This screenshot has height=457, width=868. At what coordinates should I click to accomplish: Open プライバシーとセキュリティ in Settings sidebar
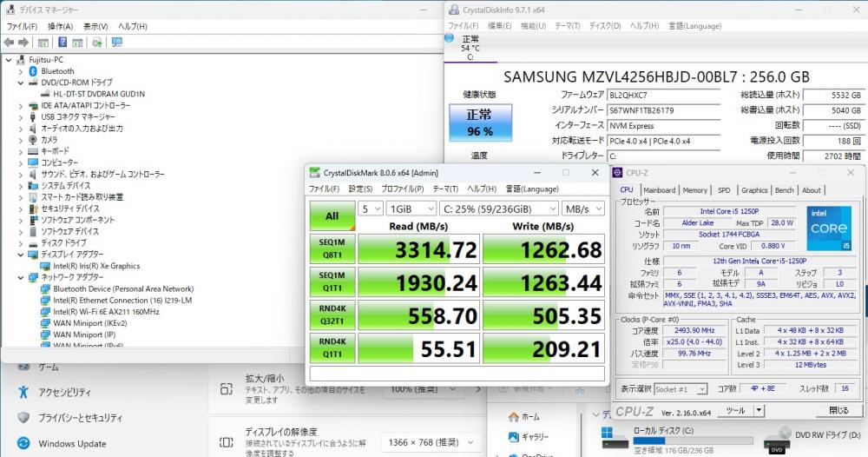[80, 418]
